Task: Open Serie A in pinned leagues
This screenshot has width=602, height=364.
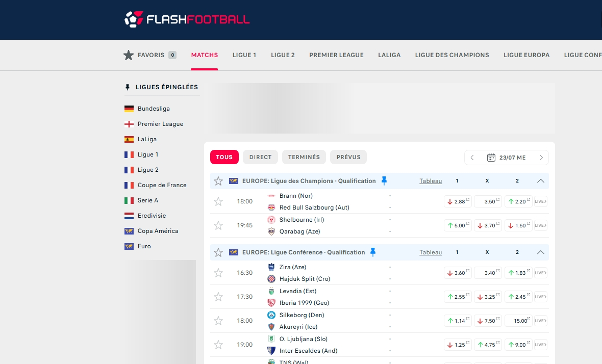Action: pyautogui.click(x=147, y=200)
